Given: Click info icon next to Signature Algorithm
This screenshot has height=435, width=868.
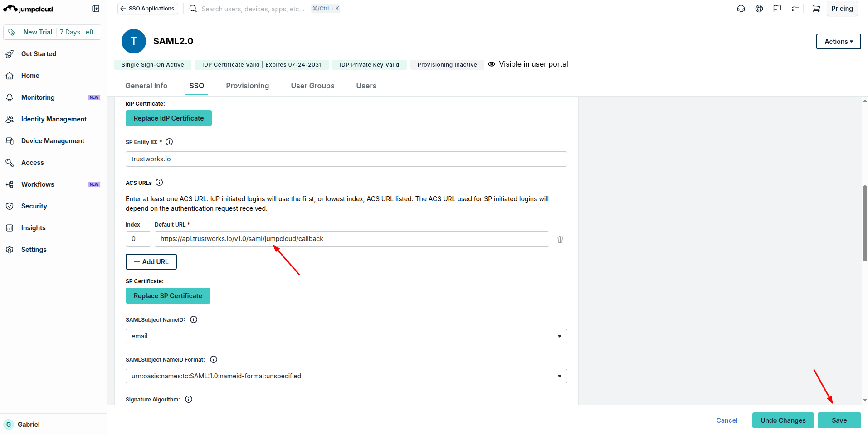Looking at the screenshot, I should [x=189, y=399].
